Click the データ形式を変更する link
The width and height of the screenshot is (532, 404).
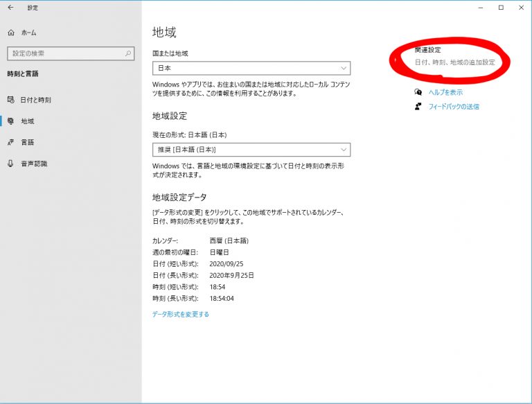(180, 314)
